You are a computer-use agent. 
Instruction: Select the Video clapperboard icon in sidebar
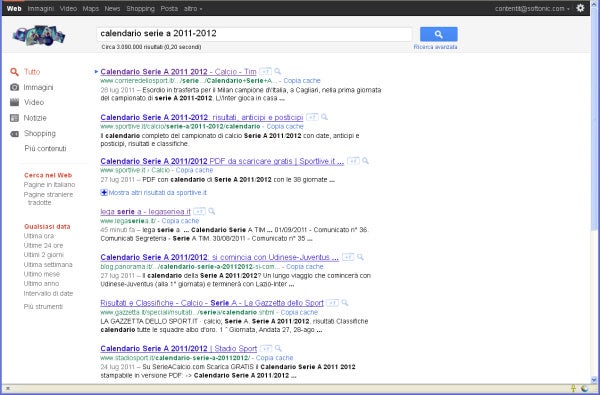pos(15,102)
